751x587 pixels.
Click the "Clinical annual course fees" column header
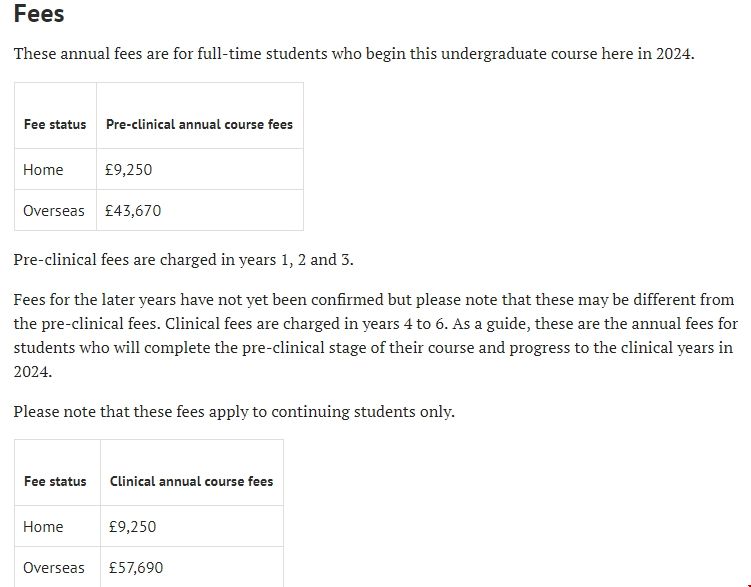coord(191,482)
